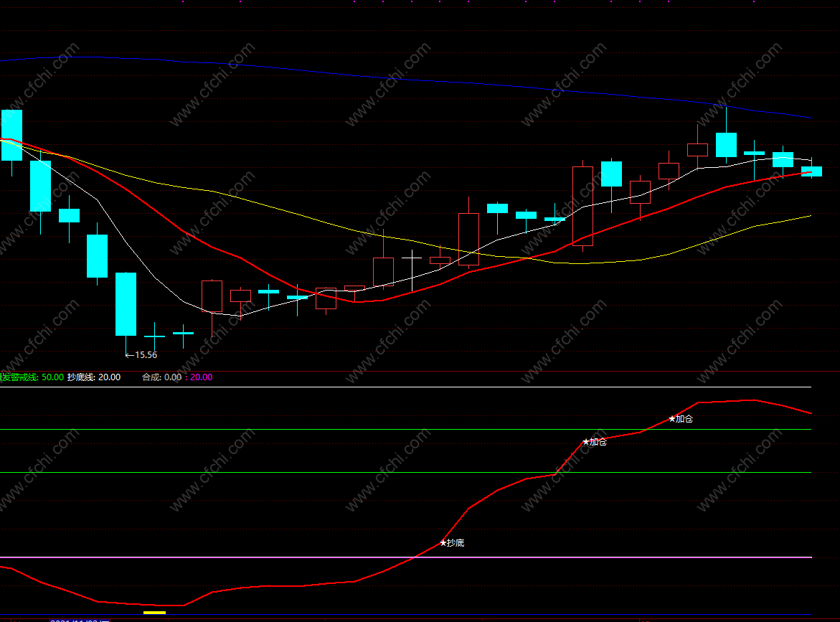Image resolution: width=840 pixels, height=622 pixels.
Task: Click the ★加仓 marker between the green lines
Action: point(594,442)
